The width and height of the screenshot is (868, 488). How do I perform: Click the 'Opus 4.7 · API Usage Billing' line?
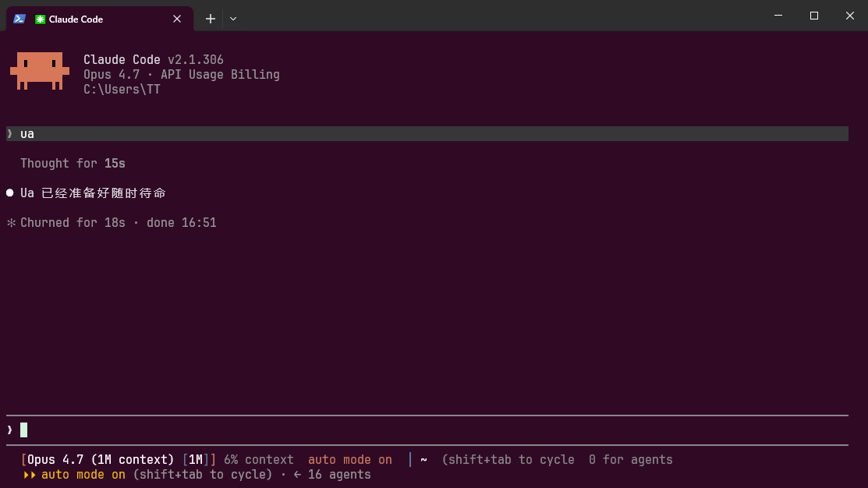pyautogui.click(x=182, y=75)
